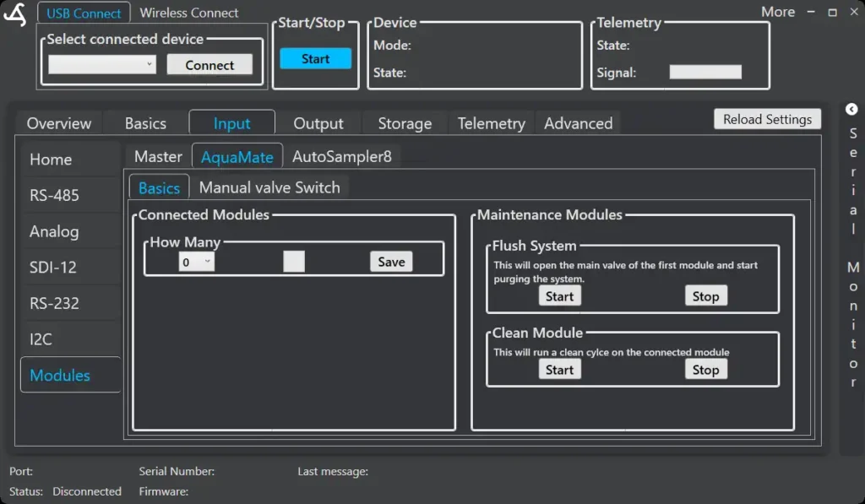865x504 pixels.
Task: Maximize the application window
Action: tap(832, 13)
